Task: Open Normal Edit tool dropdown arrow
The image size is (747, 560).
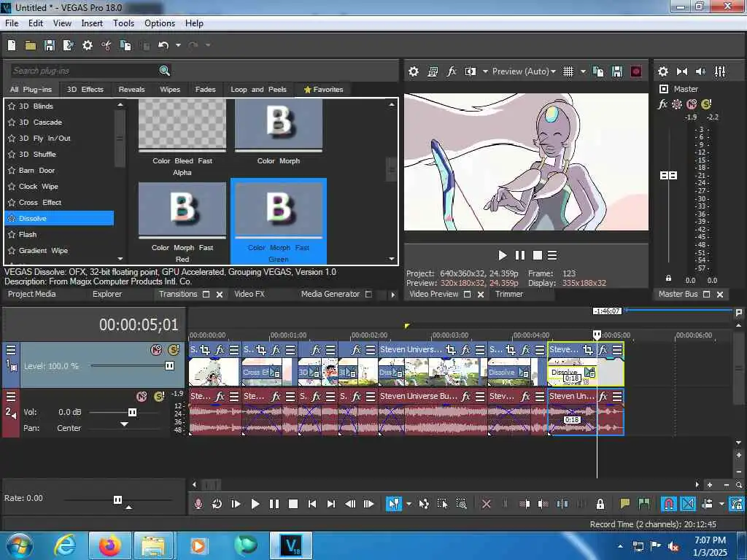Action: pyautogui.click(x=409, y=504)
